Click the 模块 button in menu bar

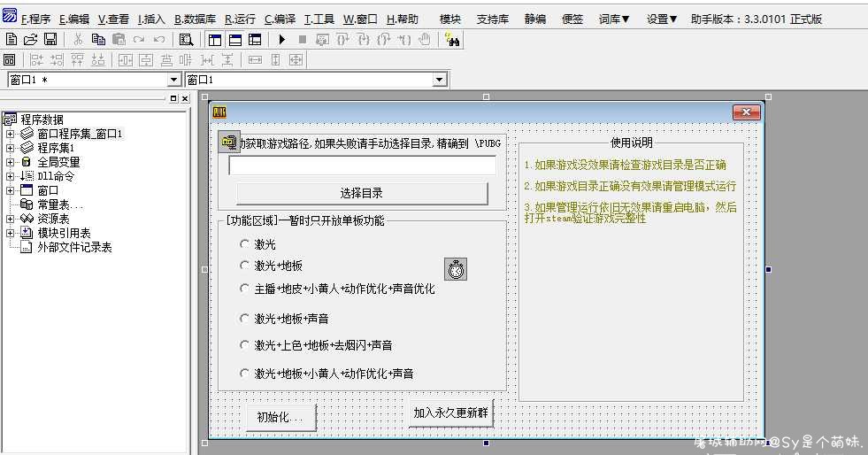(x=450, y=19)
